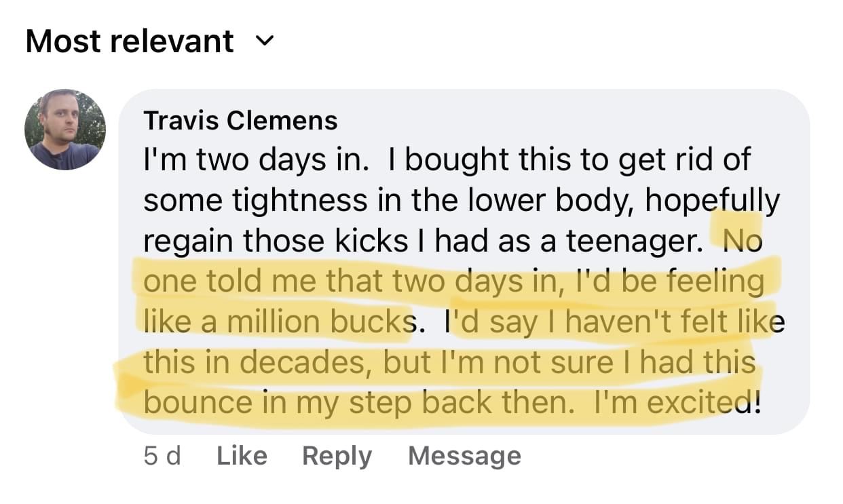Click the I'm excited! text
Image resolution: width=843 pixels, height=504 pixels.
(x=677, y=402)
